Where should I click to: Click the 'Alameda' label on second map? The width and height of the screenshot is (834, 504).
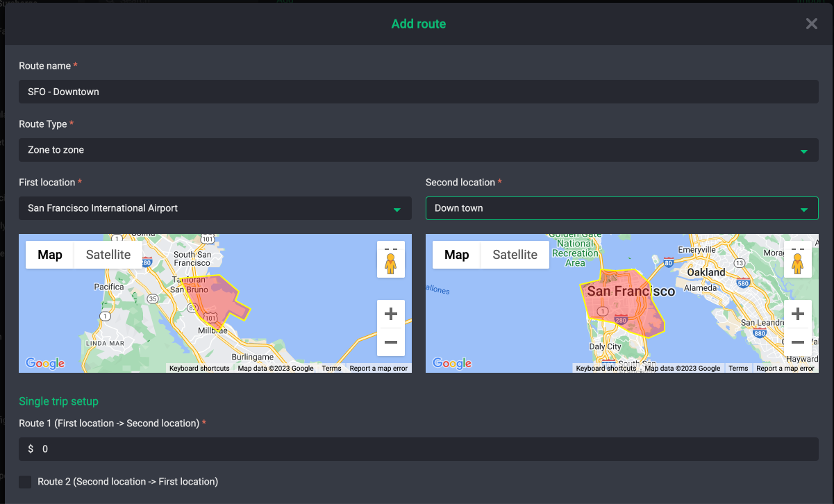[x=700, y=287]
